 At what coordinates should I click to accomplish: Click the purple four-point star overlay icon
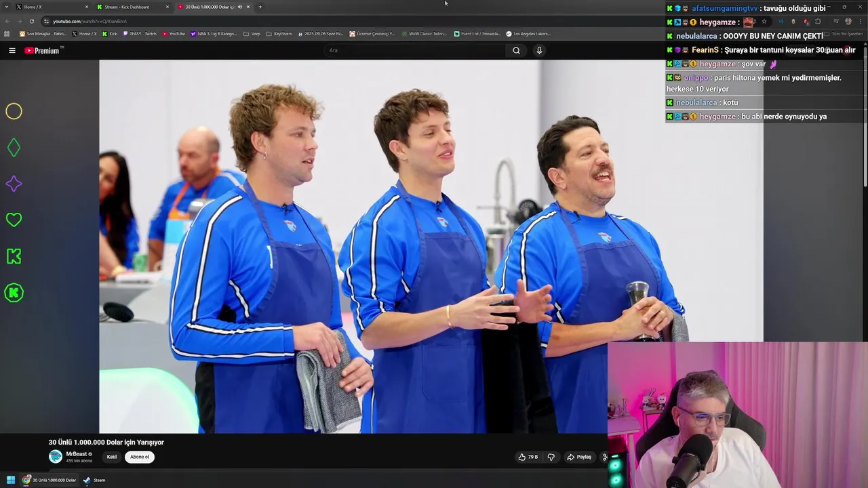click(14, 184)
